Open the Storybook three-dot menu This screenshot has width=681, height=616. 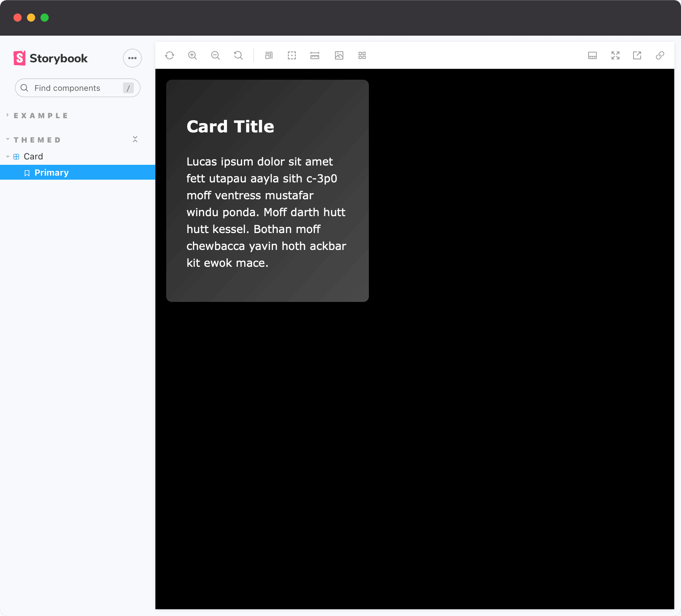coord(132,58)
